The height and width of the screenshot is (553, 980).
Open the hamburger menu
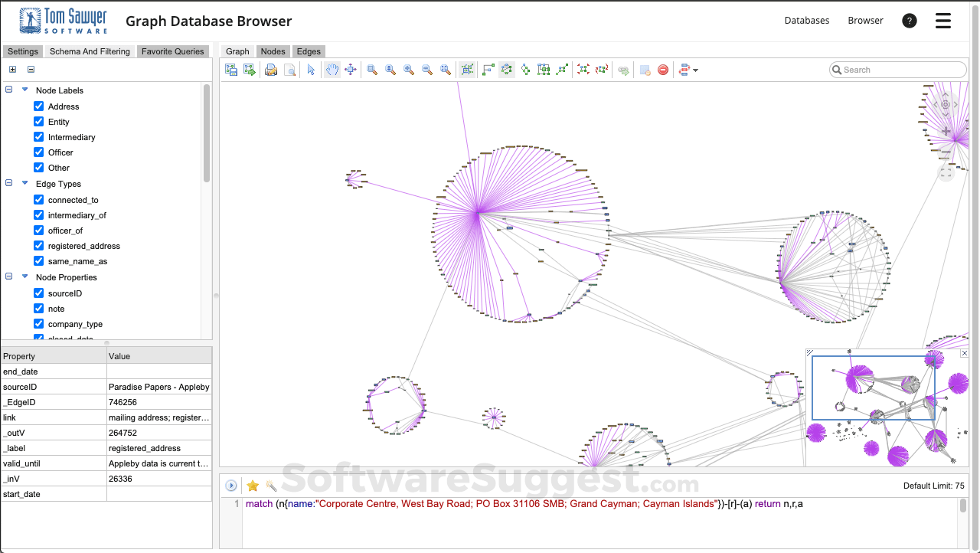coord(943,21)
